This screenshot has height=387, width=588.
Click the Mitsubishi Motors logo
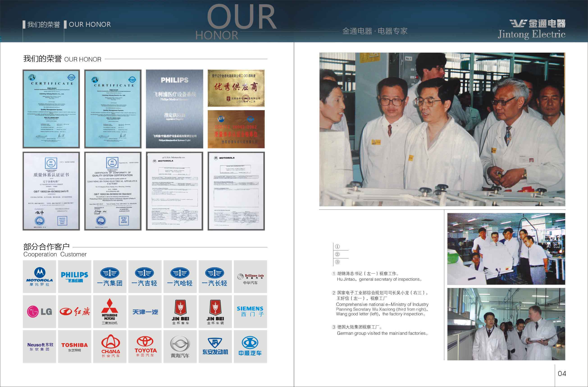[110, 312]
